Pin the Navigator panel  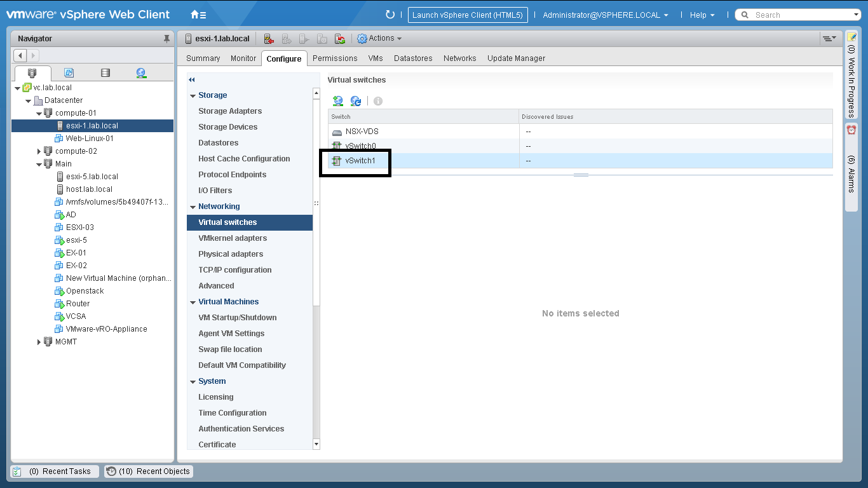[167, 39]
